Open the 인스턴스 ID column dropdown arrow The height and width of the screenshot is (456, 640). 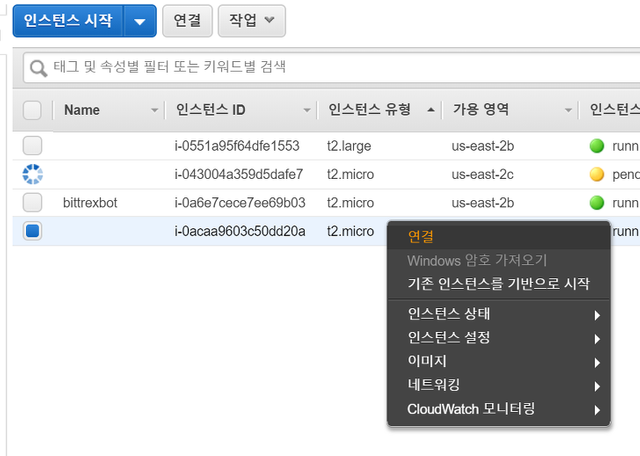coord(307,110)
